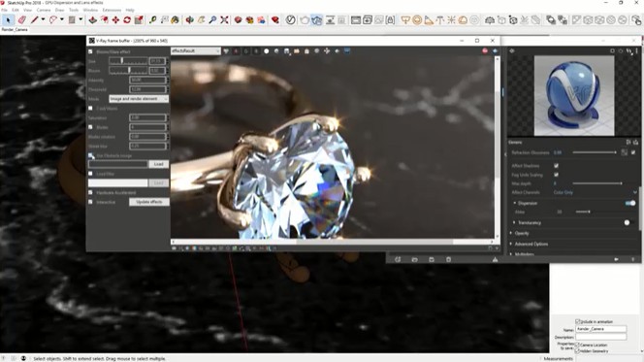Image resolution: width=644 pixels, height=362 pixels.
Task: Turn on the Translucency toggle
Action: click(x=628, y=222)
